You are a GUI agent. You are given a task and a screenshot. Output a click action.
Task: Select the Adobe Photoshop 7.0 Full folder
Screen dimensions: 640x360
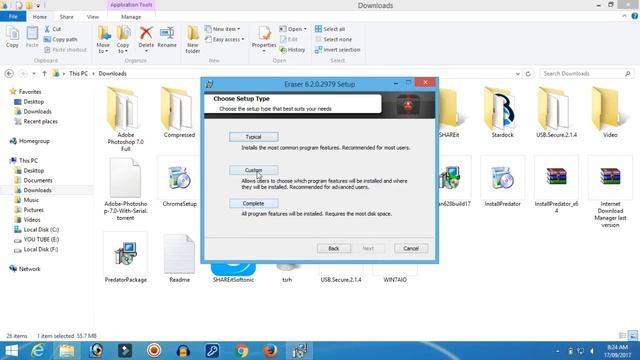point(125,119)
